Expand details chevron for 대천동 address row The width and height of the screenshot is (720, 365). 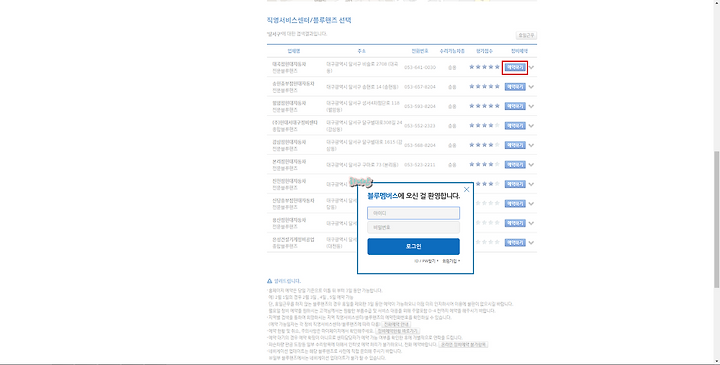click(531, 242)
